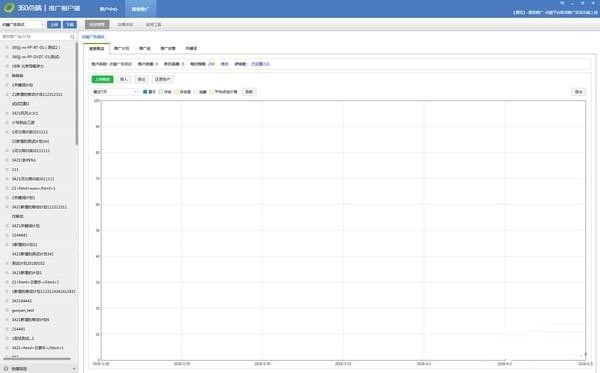Screen dimensions: 600x373
Task: Click the menu icon left of minimize
Action: [562, 3]
